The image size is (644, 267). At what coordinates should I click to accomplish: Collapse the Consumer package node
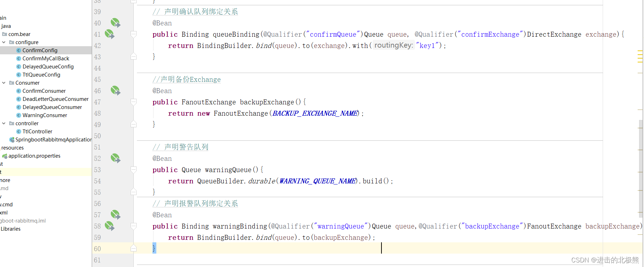[x=4, y=83]
